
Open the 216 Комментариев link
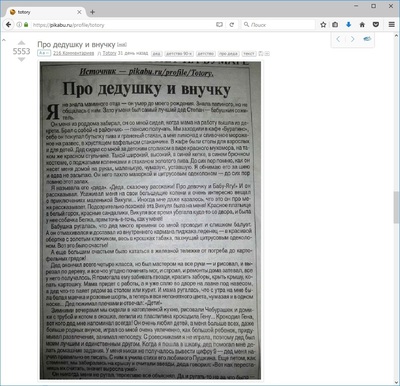point(73,53)
